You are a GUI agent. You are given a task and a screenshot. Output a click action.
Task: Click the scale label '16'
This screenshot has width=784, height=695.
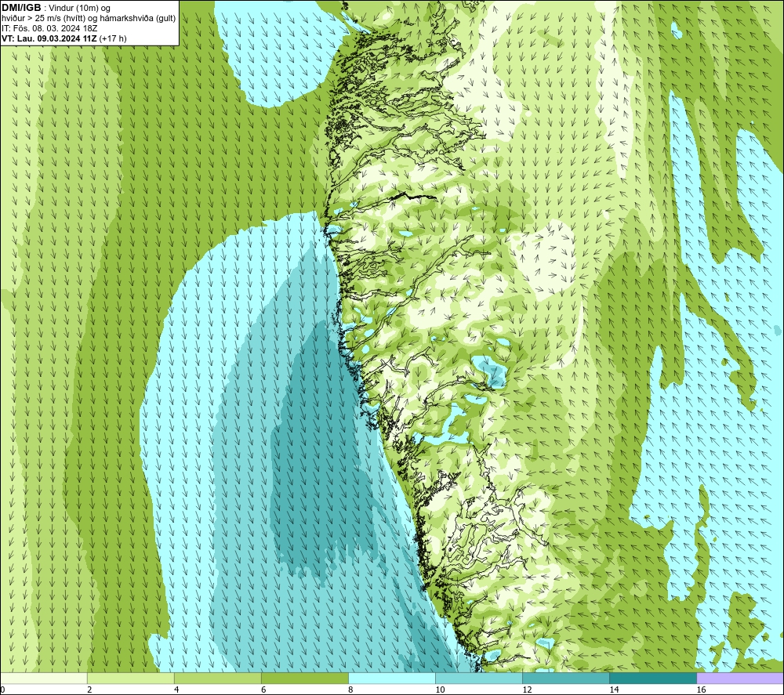click(x=700, y=690)
